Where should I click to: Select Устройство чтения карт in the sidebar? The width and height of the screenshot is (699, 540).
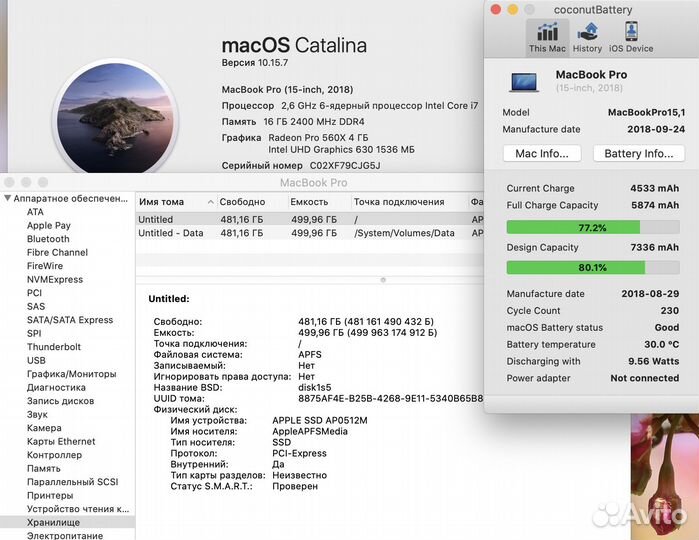click(x=78, y=509)
